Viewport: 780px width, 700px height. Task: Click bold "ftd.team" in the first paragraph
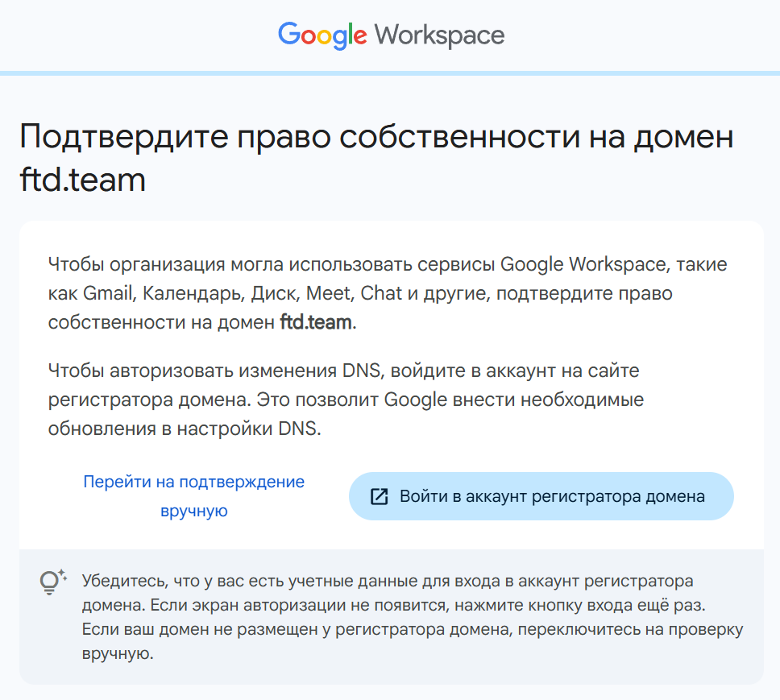pos(317,322)
